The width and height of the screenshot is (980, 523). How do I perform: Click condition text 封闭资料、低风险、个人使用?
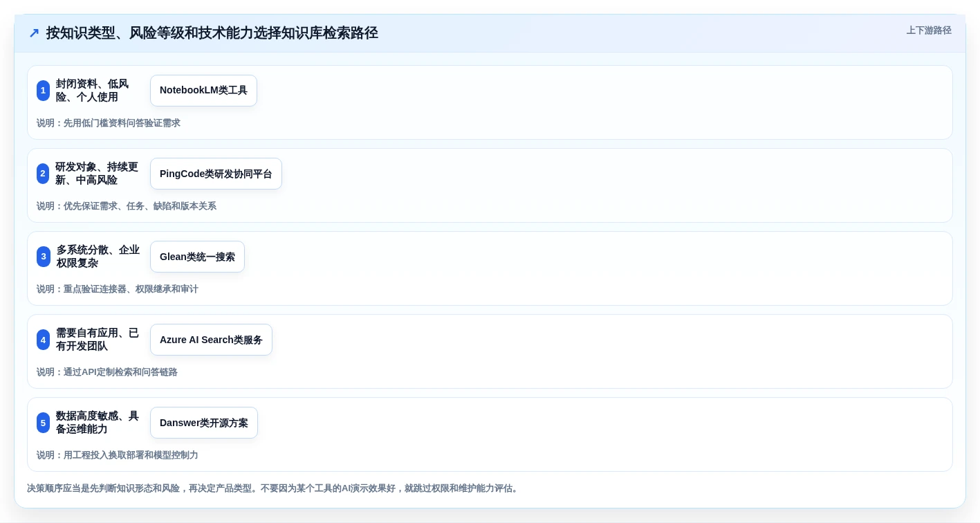pos(93,91)
